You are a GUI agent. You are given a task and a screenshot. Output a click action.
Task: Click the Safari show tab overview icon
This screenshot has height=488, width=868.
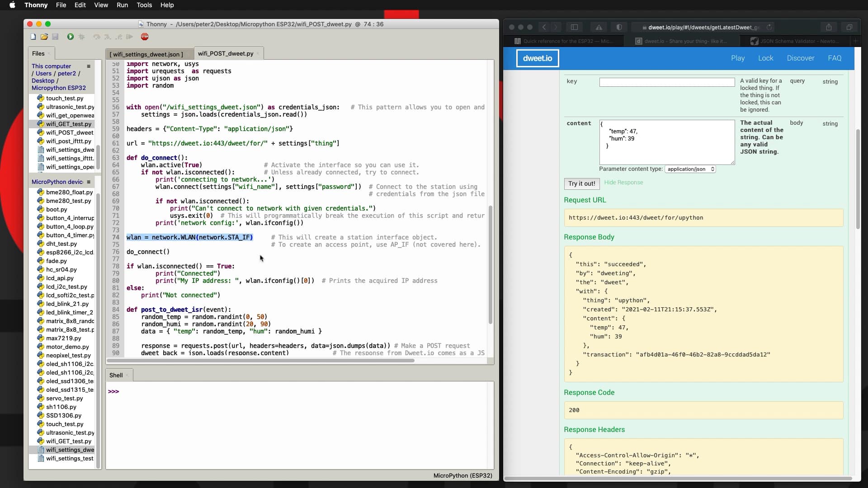click(x=849, y=27)
